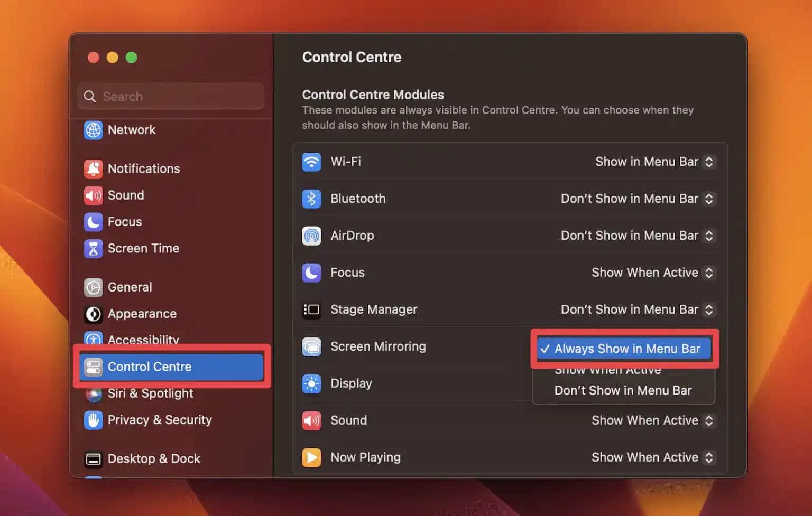Pick Don't Show in Menu Bar for Screen Mirroring

coord(623,390)
